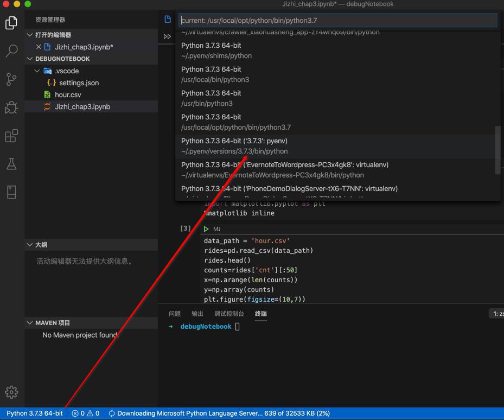Collapse the DEBUGNOTEBOOK folder section
Screen dimensions: 504x420
[30, 59]
